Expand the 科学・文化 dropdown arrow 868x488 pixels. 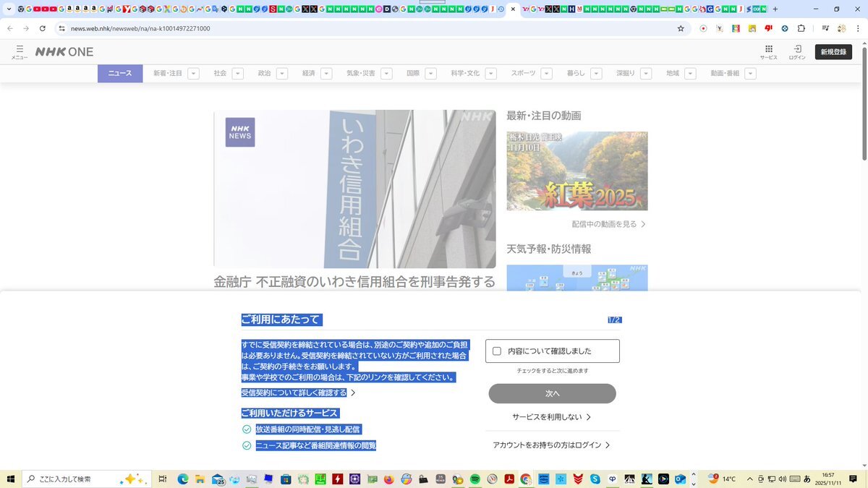click(491, 73)
